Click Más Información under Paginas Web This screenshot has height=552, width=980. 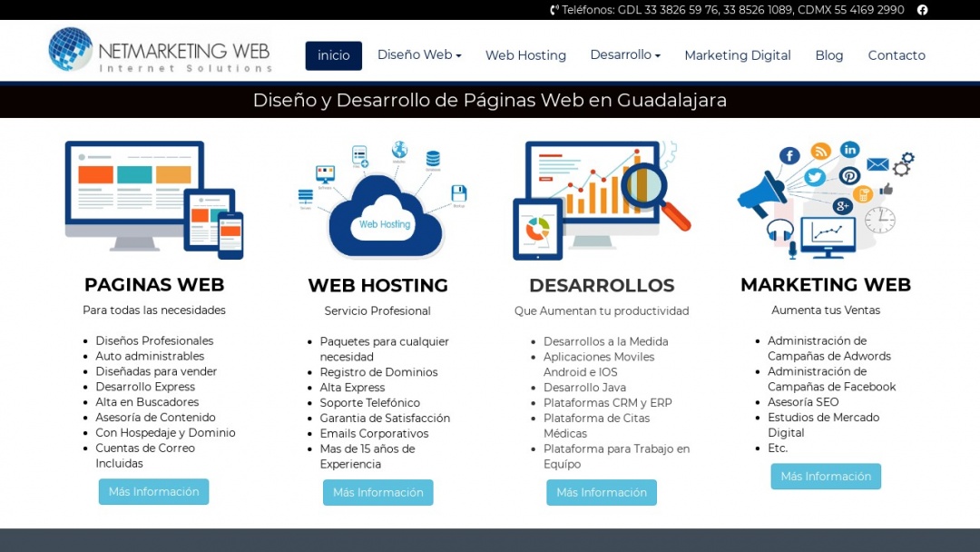153,491
